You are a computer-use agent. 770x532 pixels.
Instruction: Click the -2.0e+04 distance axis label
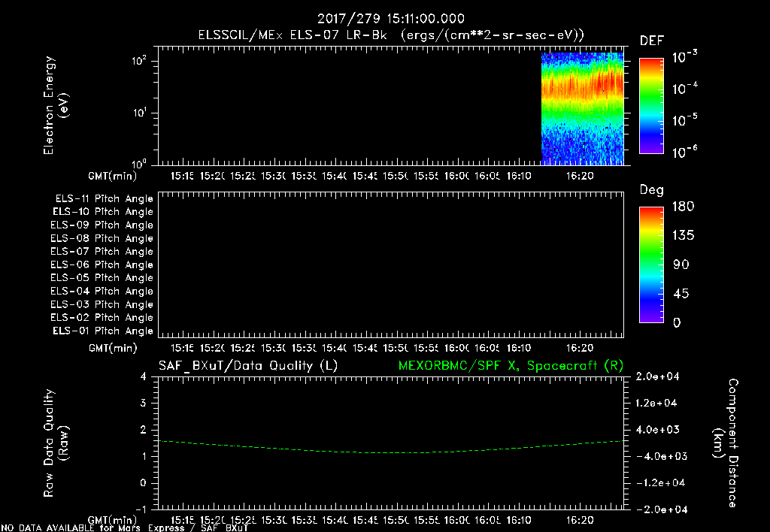[x=660, y=509]
